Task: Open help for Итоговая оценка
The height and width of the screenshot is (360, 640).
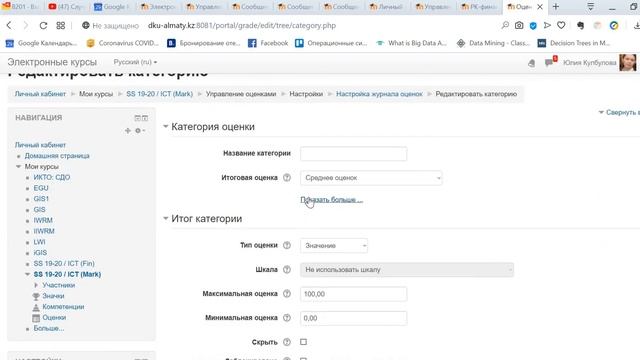Action: [287, 178]
